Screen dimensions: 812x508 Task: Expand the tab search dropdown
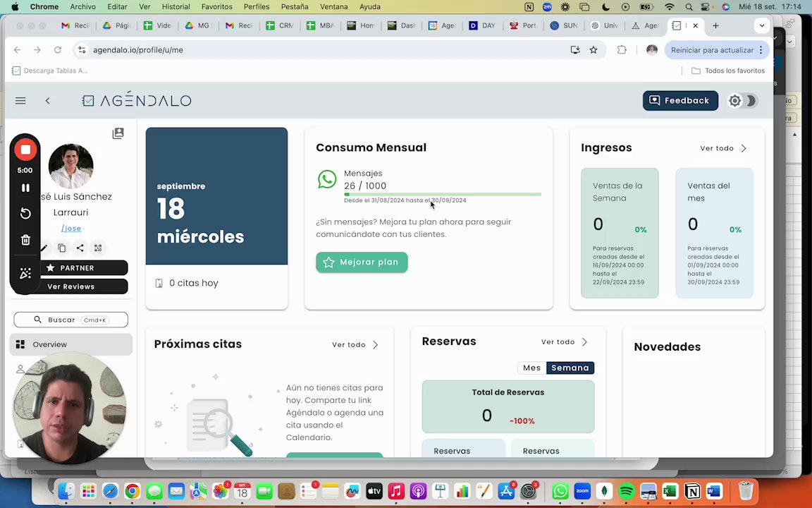(762, 25)
